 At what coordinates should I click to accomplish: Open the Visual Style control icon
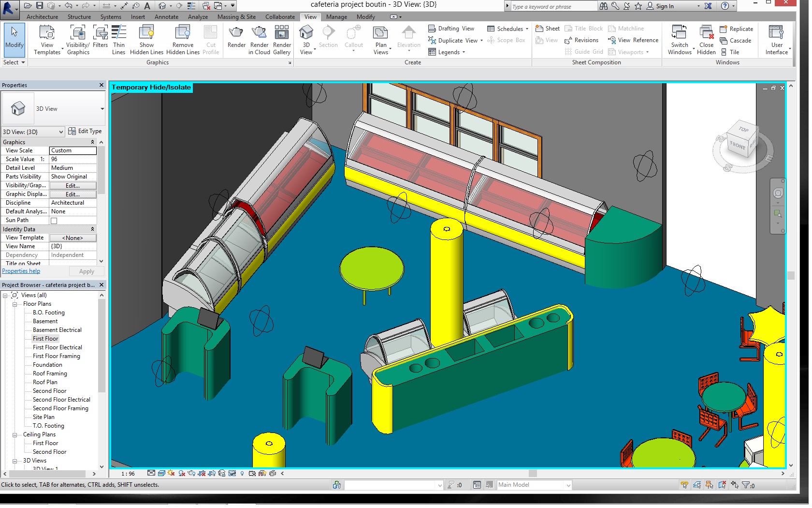pyautogui.click(x=161, y=473)
